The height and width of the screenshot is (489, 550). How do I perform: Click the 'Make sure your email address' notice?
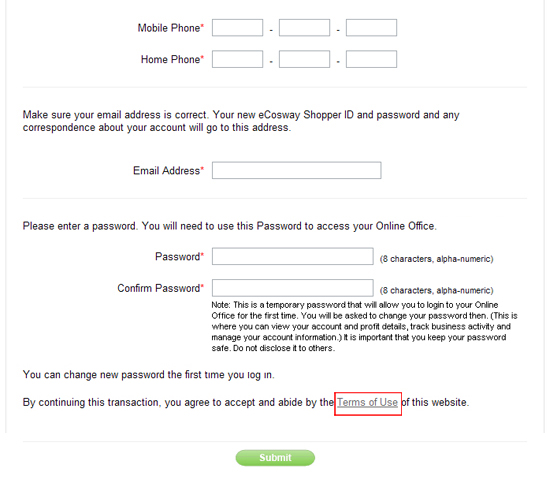tap(241, 121)
